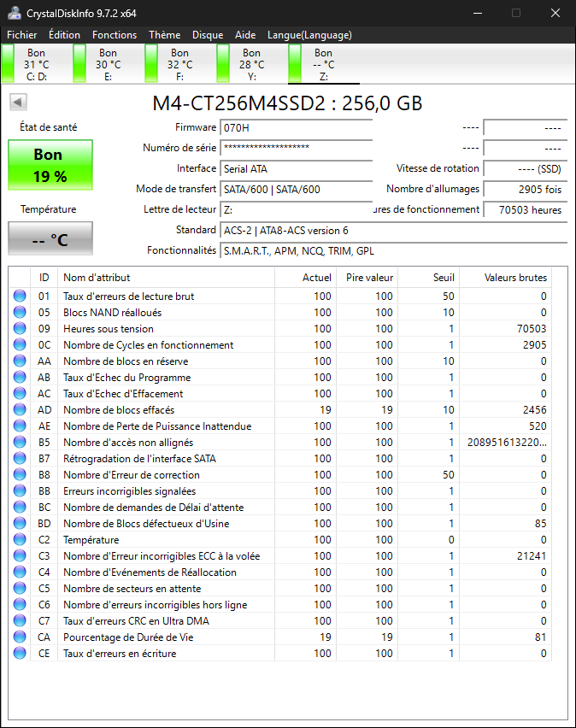Click status circle for Pourcentage de Durée de Vie

click(x=20, y=637)
